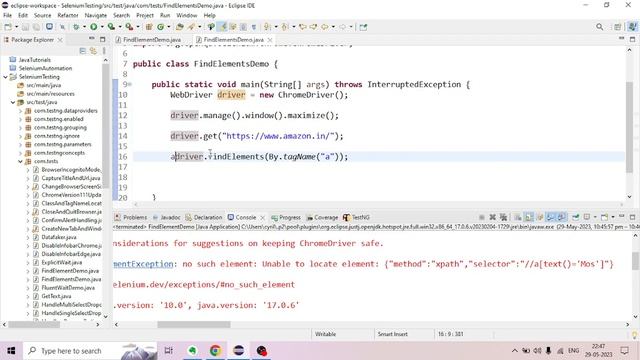This screenshot has width=640, height=360.
Task: Open the Javadoc tab
Action: (x=167, y=218)
